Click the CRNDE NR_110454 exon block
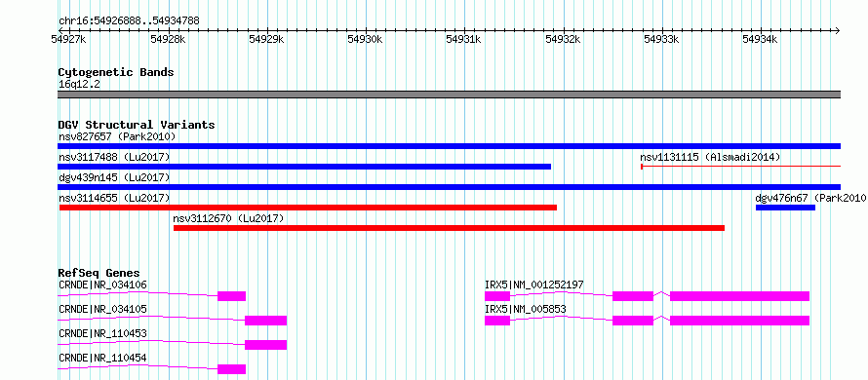 click(x=231, y=369)
